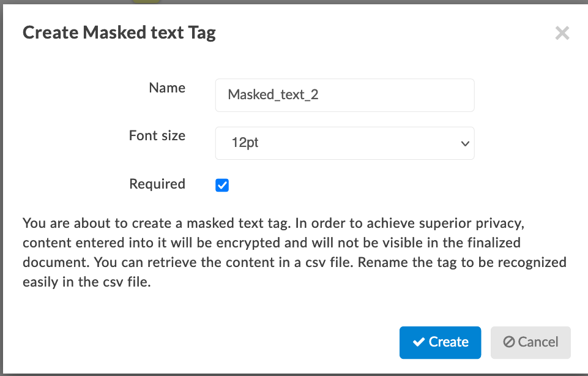588x376 pixels.
Task: Click the dimmed backdrop beside the dialog
Action: [1, 187]
